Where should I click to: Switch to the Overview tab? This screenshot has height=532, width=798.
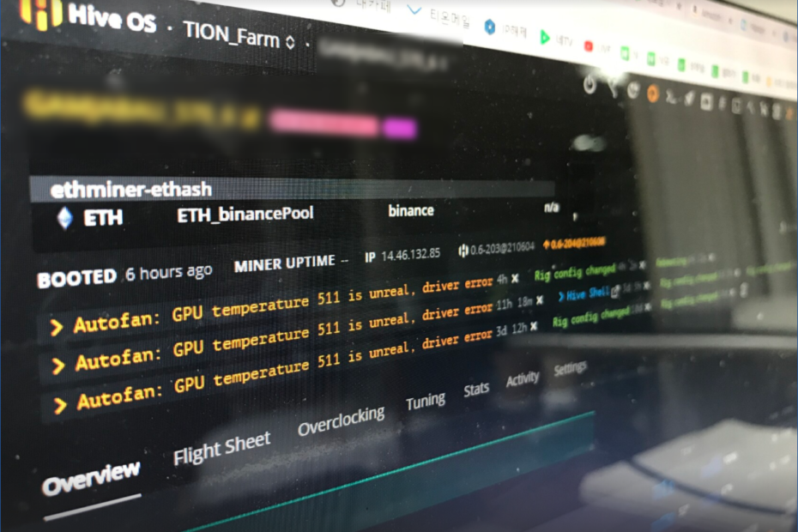click(91, 476)
